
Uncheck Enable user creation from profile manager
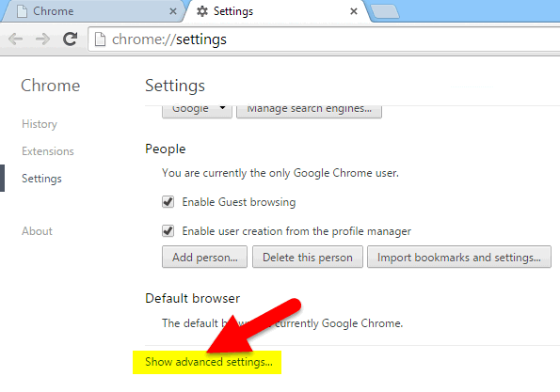[x=168, y=231]
